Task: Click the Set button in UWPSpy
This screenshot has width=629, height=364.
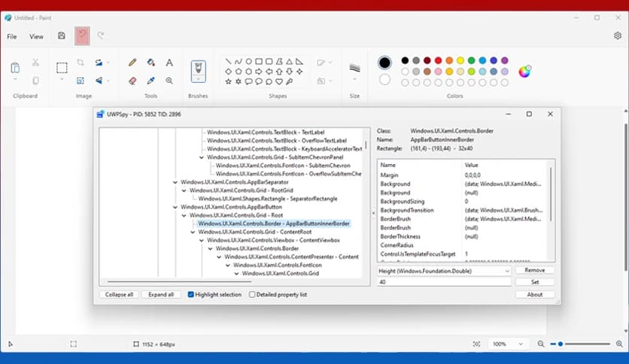Action: (x=535, y=282)
